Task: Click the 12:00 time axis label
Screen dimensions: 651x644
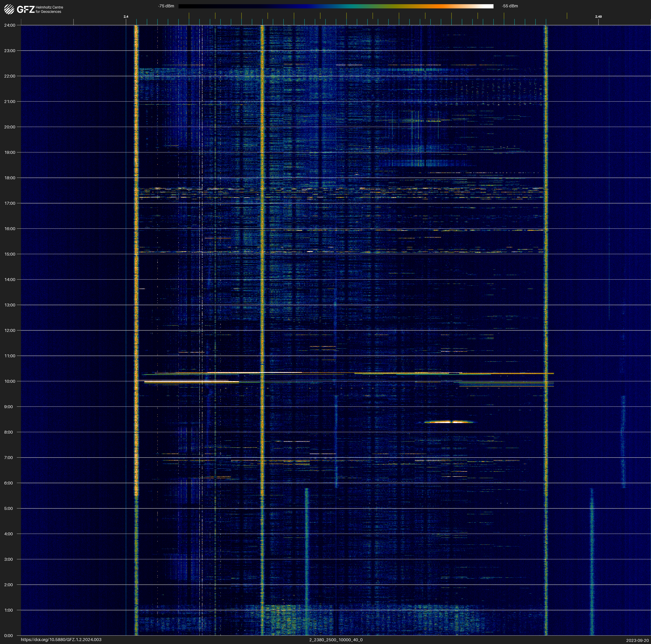Action: pyautogui.click(x=9, y=330)
